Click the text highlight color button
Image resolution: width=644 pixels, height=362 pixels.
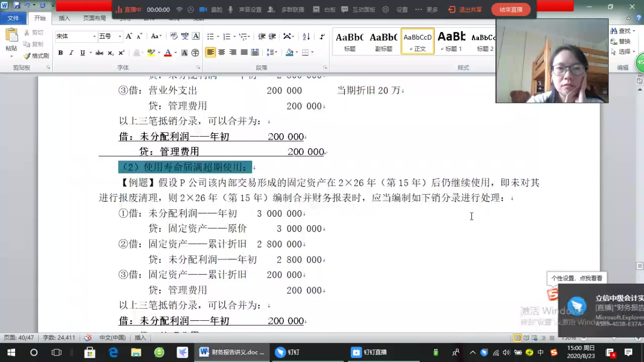pos(150,53)
